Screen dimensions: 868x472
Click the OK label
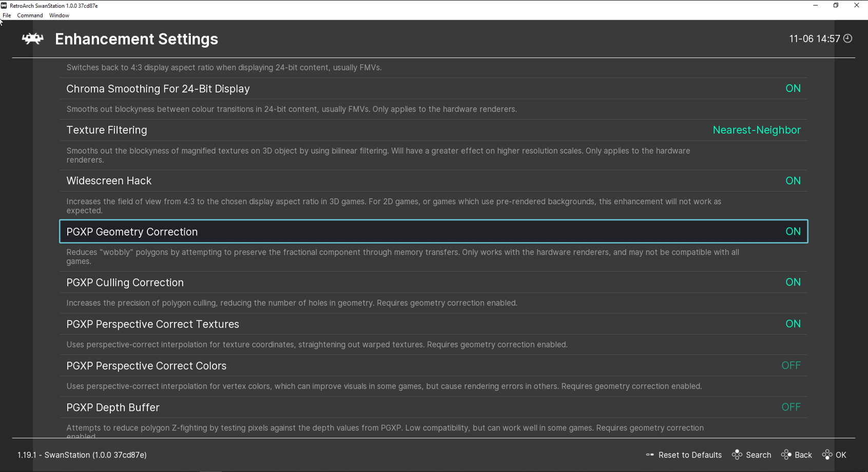(x=841, y=455)
